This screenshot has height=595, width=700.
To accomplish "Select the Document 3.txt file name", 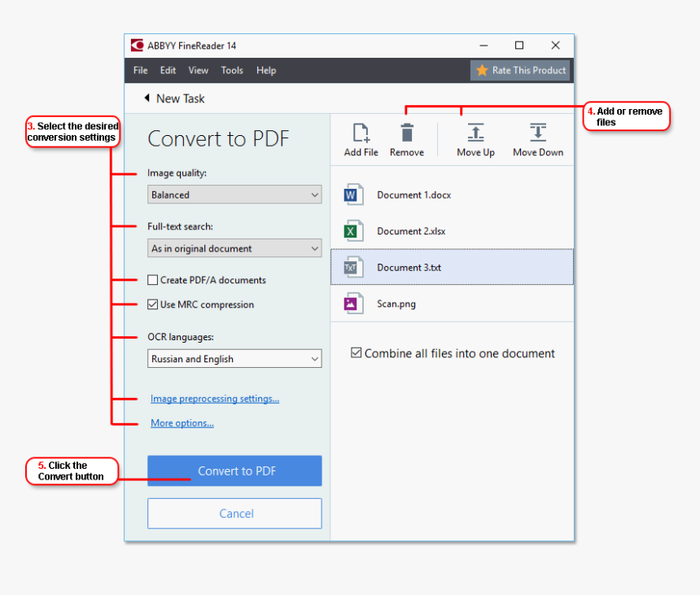I will [x=409, y=267].
